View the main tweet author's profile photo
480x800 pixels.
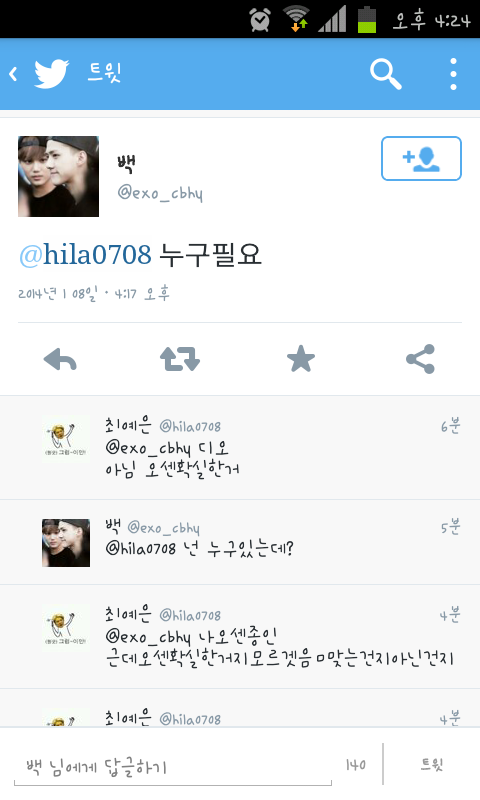[x=58, y=177]
